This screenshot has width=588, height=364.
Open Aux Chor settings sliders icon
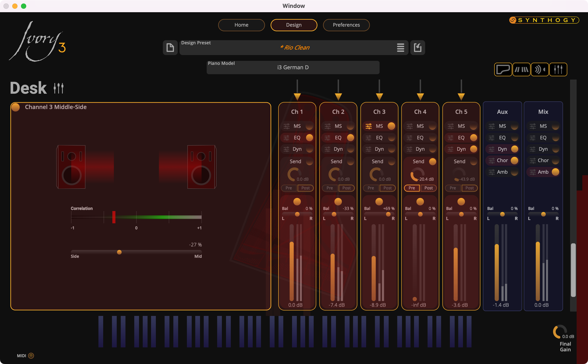[x=491, y=161]
